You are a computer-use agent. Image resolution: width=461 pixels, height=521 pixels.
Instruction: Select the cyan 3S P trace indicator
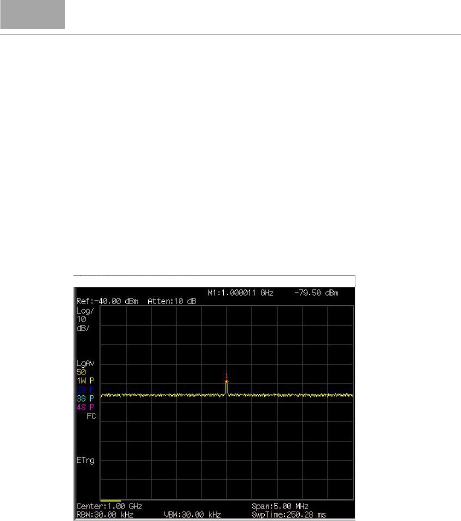(x=85, y=398)
